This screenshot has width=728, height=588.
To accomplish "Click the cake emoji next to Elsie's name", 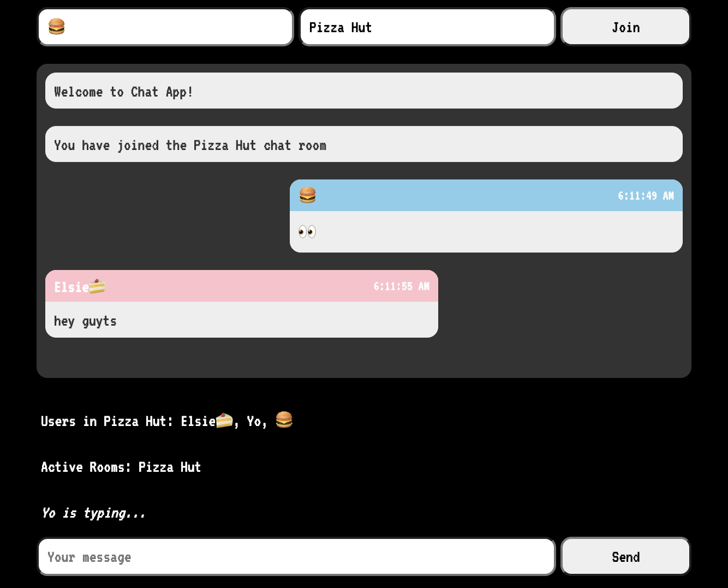I will (98, 286).
